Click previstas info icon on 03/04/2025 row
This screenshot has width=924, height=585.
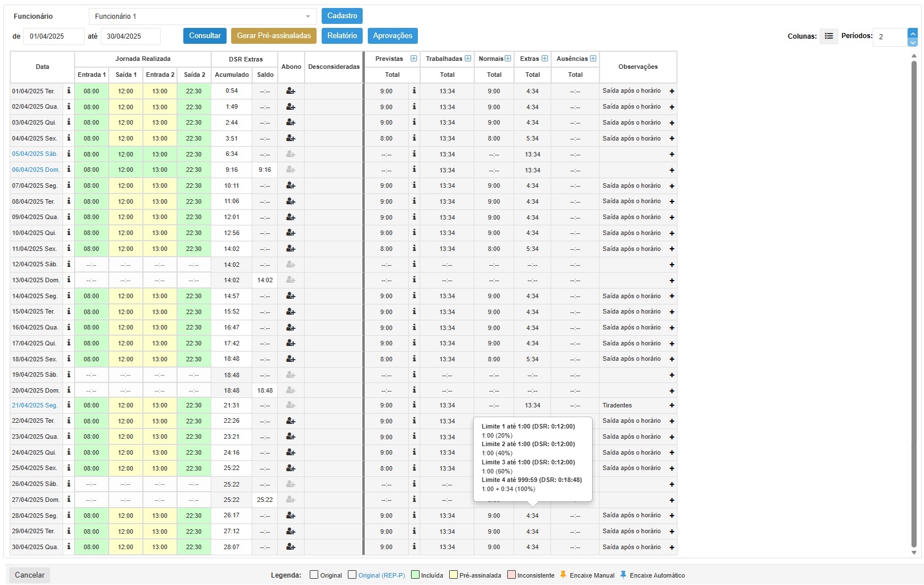pos(414,122)
